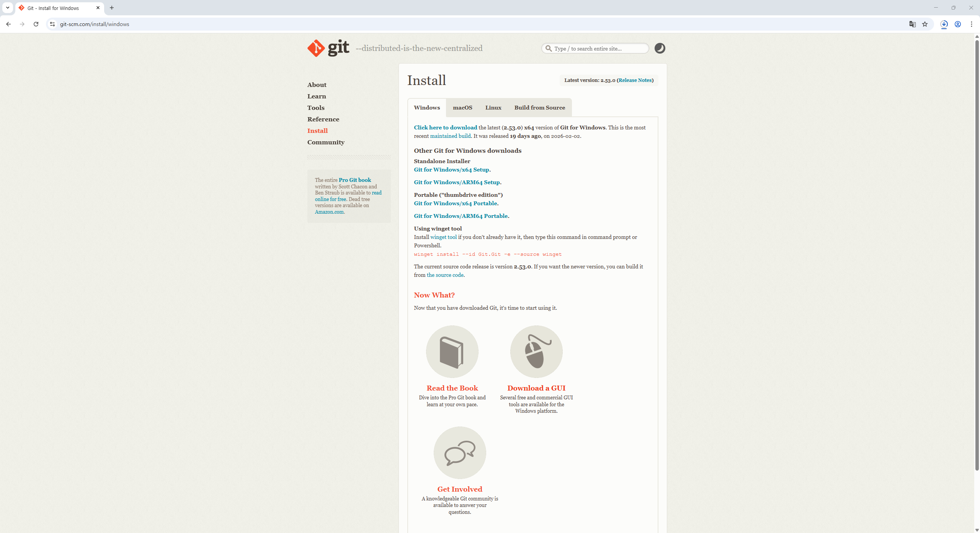Image resolution: width=980 pixels, height=533 pixels.
Task: View site information in address bar
Action: 52,24
